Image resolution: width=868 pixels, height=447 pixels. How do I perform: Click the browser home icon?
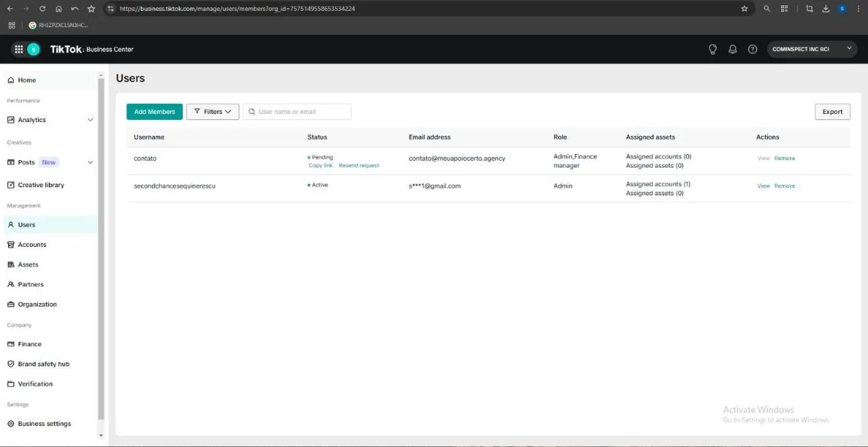(58, 9)
